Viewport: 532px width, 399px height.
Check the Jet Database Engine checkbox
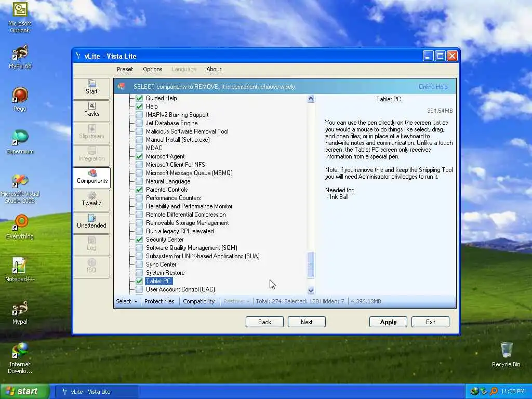click(x=139, y=123)
